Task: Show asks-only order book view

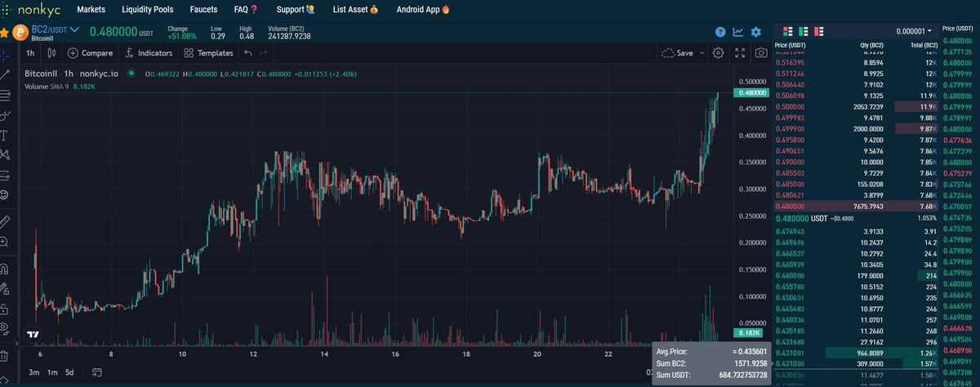Action: [819, 31]
